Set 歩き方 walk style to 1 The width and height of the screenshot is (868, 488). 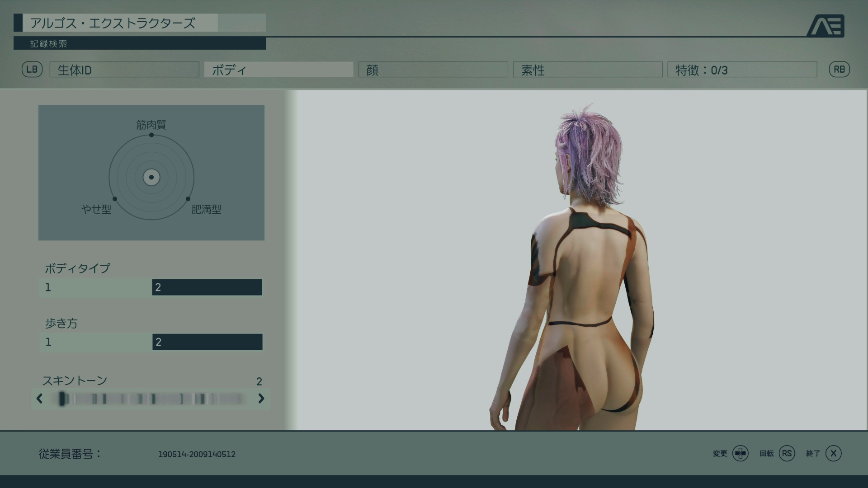[x=95, y=342]
